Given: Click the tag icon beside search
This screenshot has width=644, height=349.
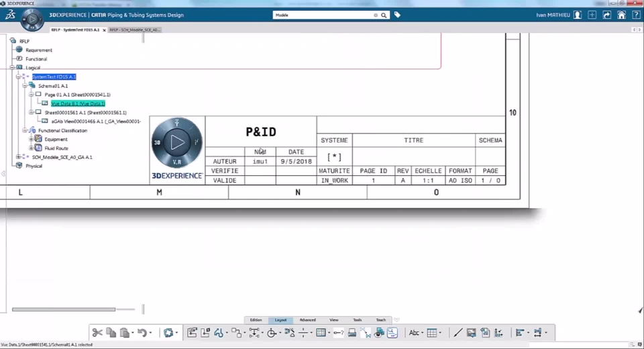Looking at the screenshot, I should (x=397, y=15).
